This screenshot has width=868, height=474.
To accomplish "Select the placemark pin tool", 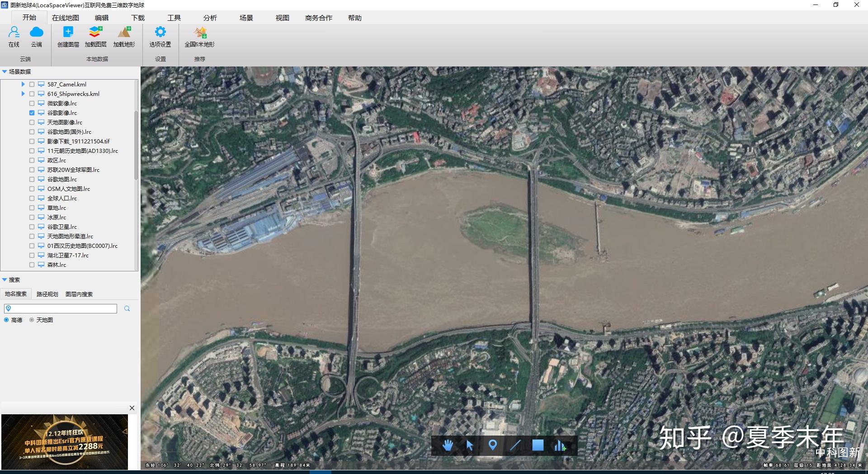I will coord(493,446).
